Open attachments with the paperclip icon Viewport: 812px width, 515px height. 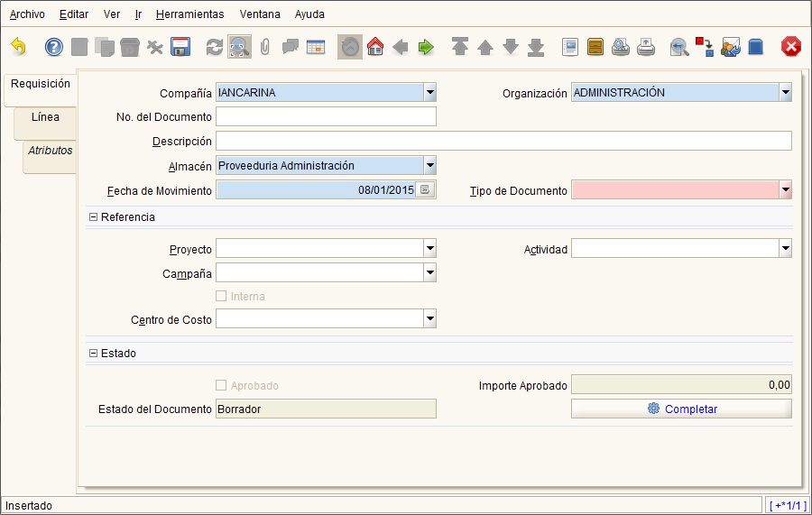point(265,47)
